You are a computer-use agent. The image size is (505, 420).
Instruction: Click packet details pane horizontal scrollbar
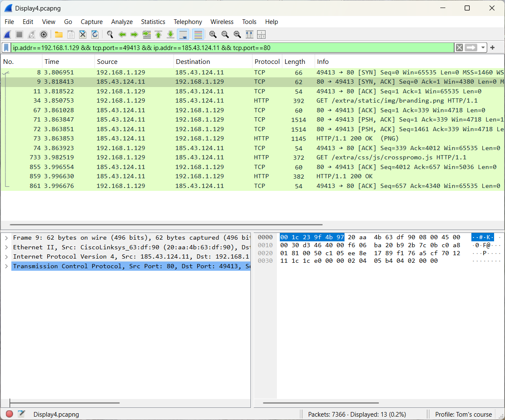point(65,403)
